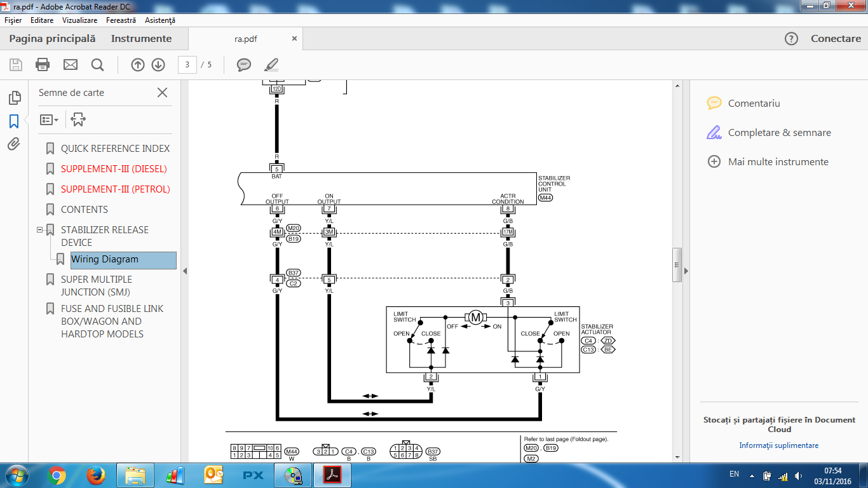Open FUSE AND FUSIBLE LINK BOX bookmark
The width and height of the screenshot is (868, 488).
(x=112, y=322)
